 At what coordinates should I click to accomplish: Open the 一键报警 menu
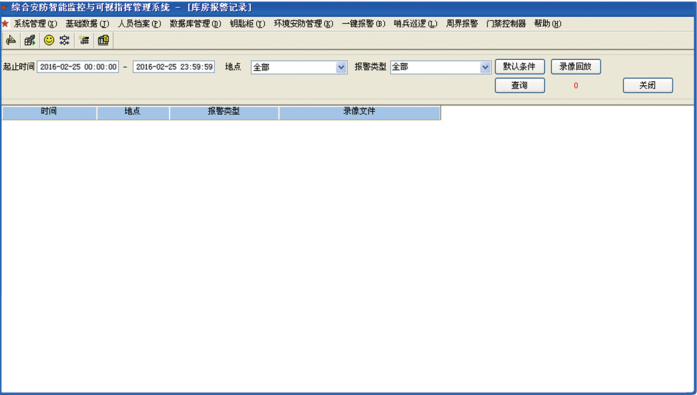[x=363, y=24]
